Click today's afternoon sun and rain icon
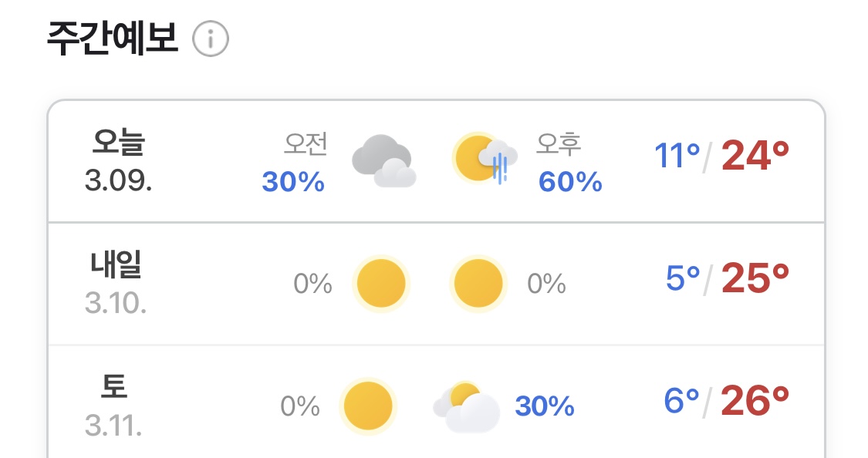 click(x=484, y=159)
